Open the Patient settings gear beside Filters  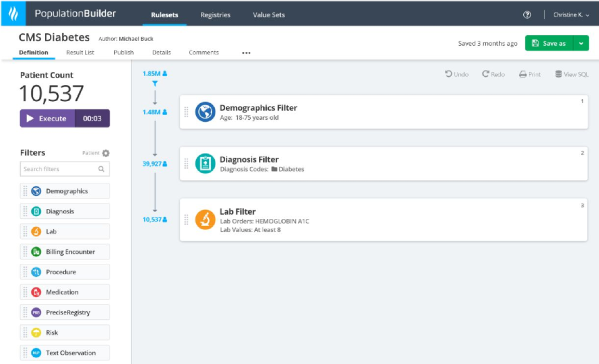(106, 152)
